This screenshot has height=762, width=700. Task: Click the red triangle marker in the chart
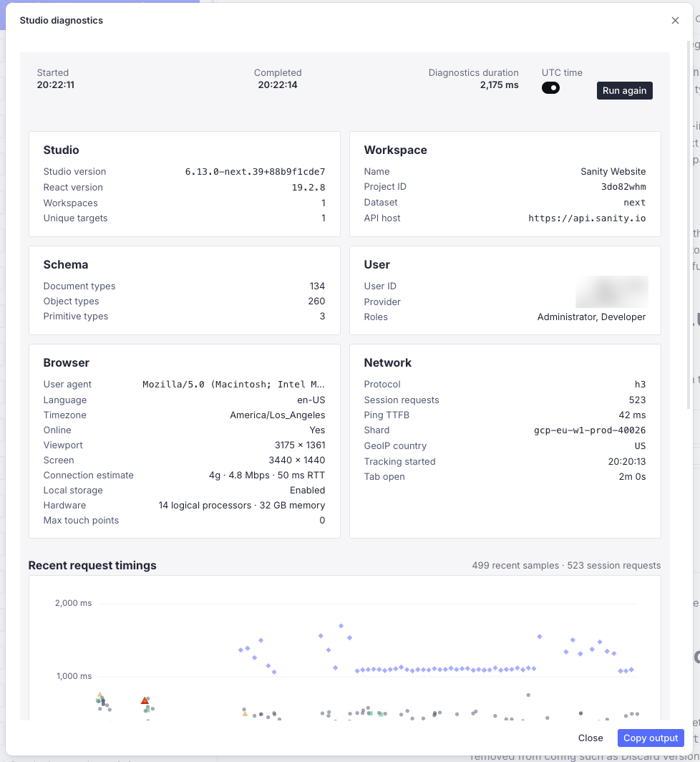pos(145,700)
